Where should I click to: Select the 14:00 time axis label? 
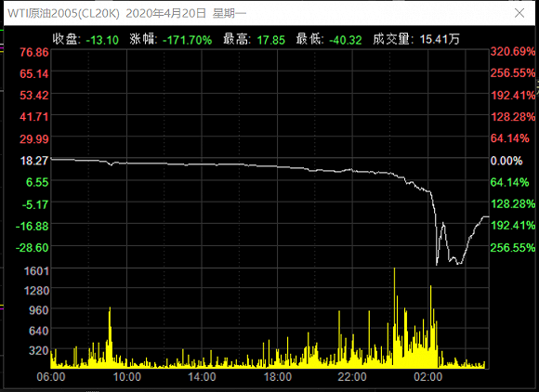point(203,377)
